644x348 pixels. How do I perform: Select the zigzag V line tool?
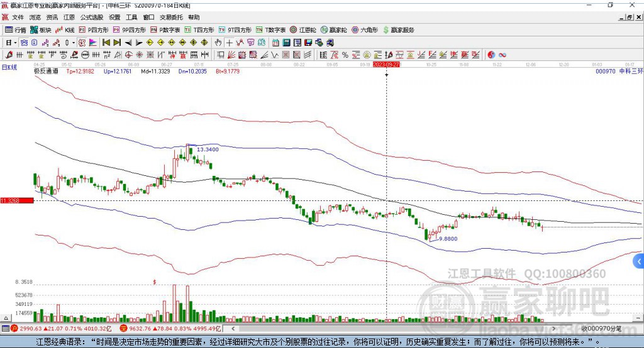pyautogui.click(x=275, y=55)
